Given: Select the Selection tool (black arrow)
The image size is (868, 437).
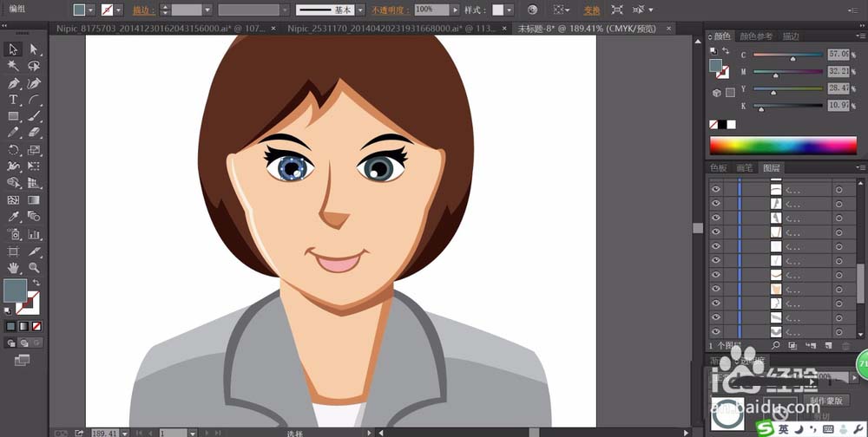Looking at the screenshot, I should pos(14,49).
